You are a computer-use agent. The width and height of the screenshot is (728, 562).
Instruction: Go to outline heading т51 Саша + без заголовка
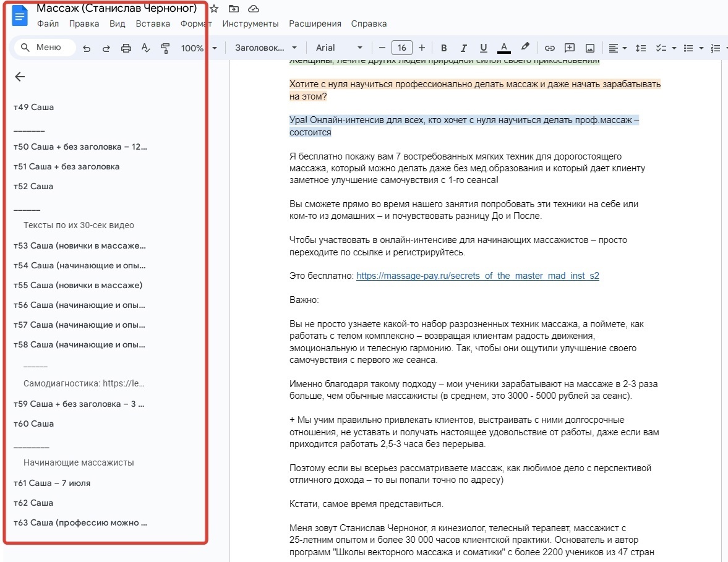pyautogui.click(x=66, y=166)
